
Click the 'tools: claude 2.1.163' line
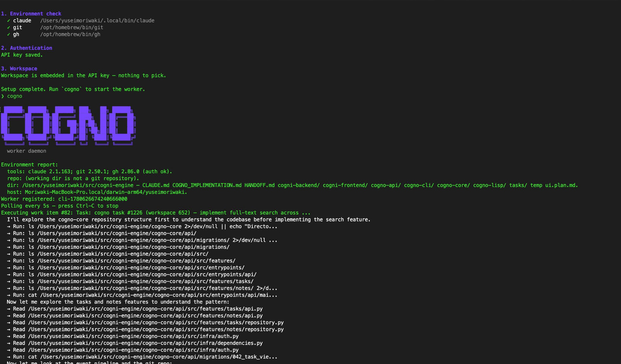(x=89, y=172)
